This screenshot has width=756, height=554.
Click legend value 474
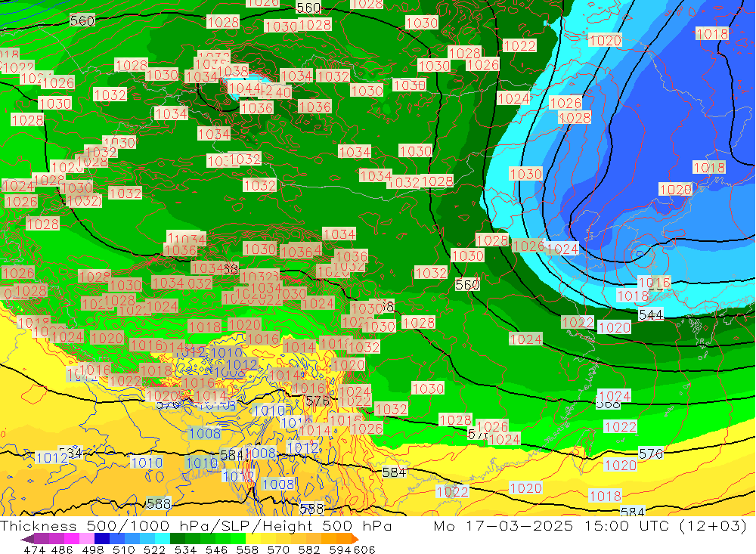34,549
